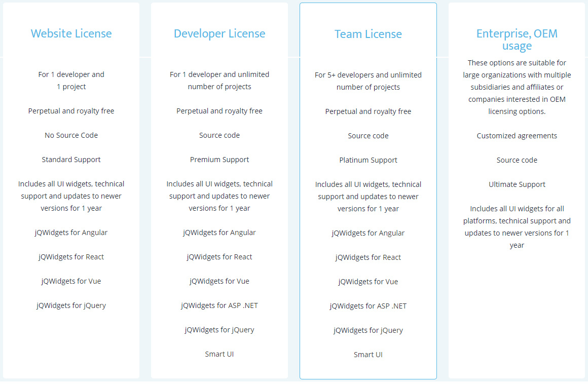
Task: Select the 'Standard Support' line
Action: tap(71, 160)
